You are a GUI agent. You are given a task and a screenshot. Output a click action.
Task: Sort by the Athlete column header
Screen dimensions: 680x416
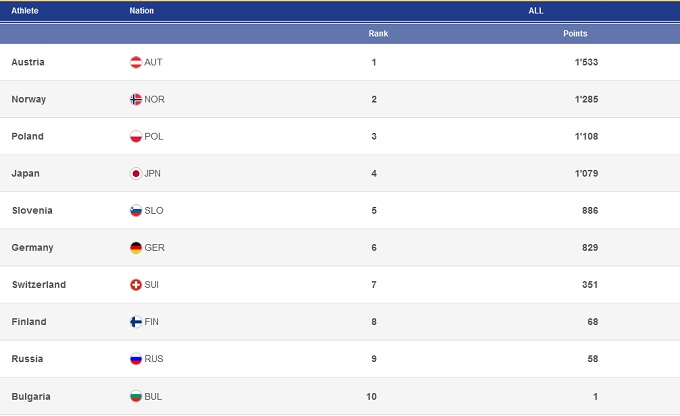pos(25,10)
